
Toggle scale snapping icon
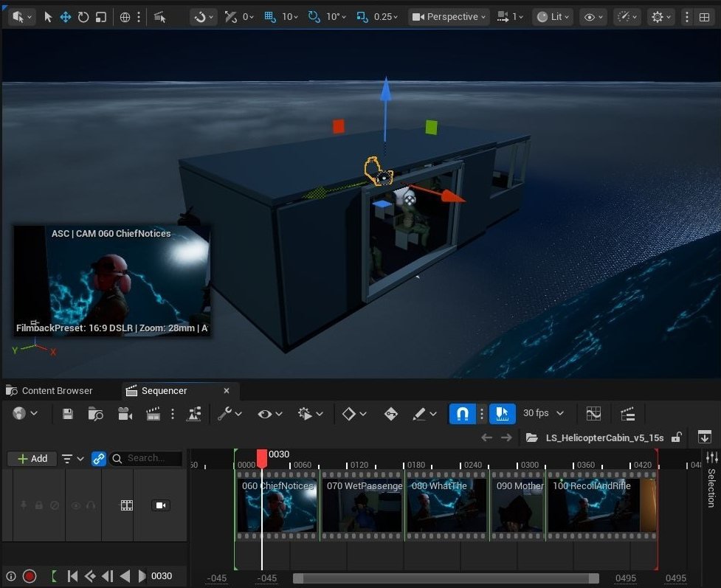click(x=362, y=17)
